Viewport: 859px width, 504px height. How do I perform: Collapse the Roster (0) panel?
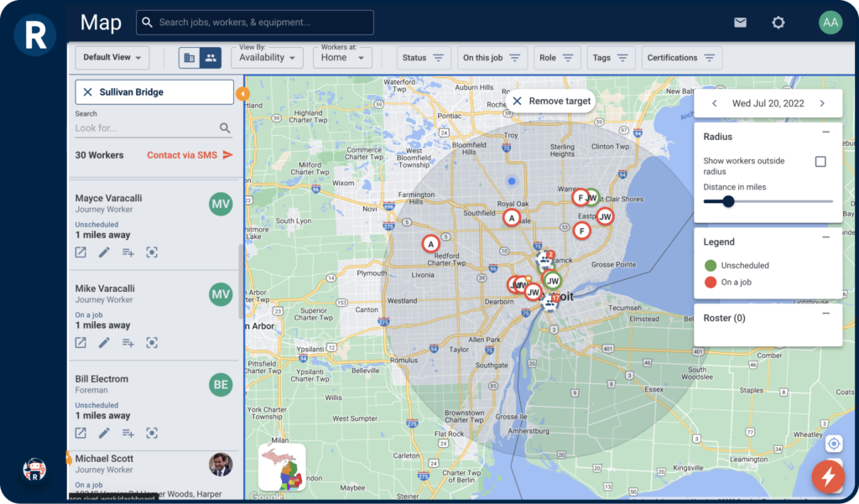tap(825, 314)
